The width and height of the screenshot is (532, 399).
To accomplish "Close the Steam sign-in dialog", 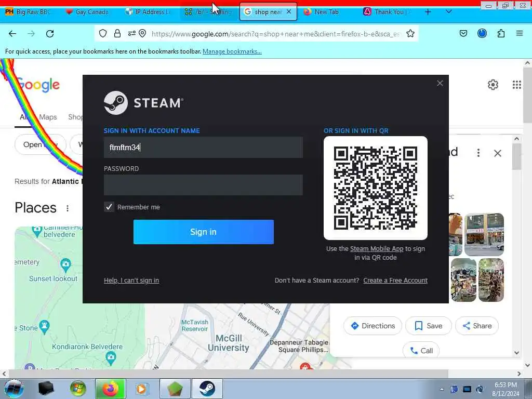I will (440, 83).
